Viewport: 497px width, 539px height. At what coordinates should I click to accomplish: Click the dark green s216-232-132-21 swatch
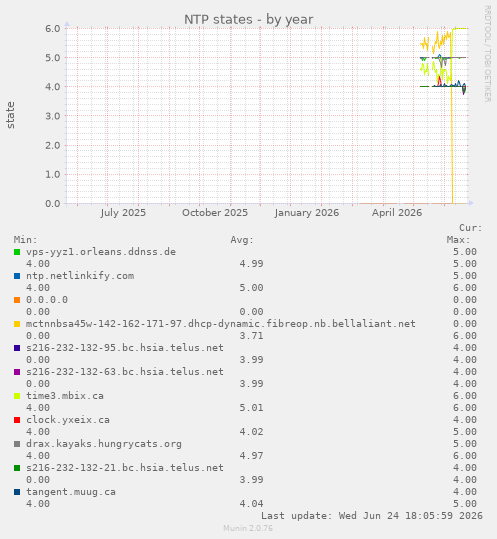coord(17,469)
